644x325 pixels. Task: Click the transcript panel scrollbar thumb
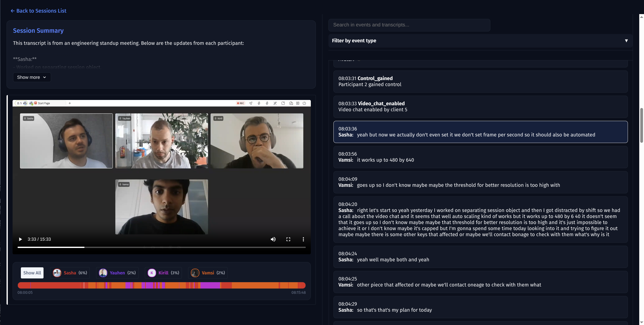coord(641,125)
